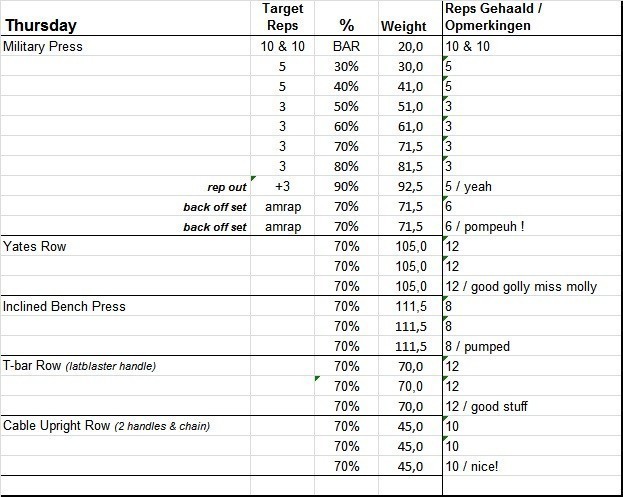Click the Reps Gehaald / Opmerkingen header
623x497 pixels.
click(493, 17)
